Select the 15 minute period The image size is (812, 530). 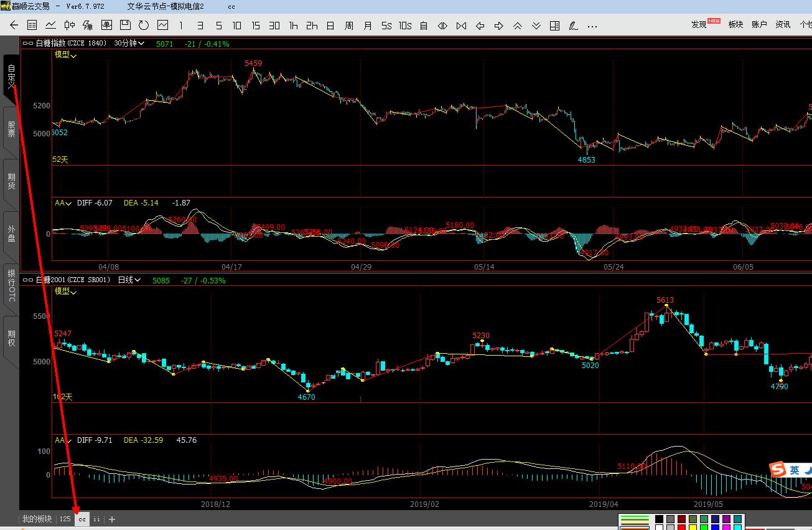click(x=256, y=26)
